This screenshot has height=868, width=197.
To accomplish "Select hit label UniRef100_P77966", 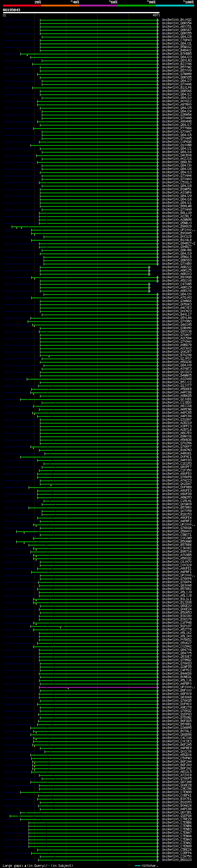I will pyautogui.click(x=177, y=128).
